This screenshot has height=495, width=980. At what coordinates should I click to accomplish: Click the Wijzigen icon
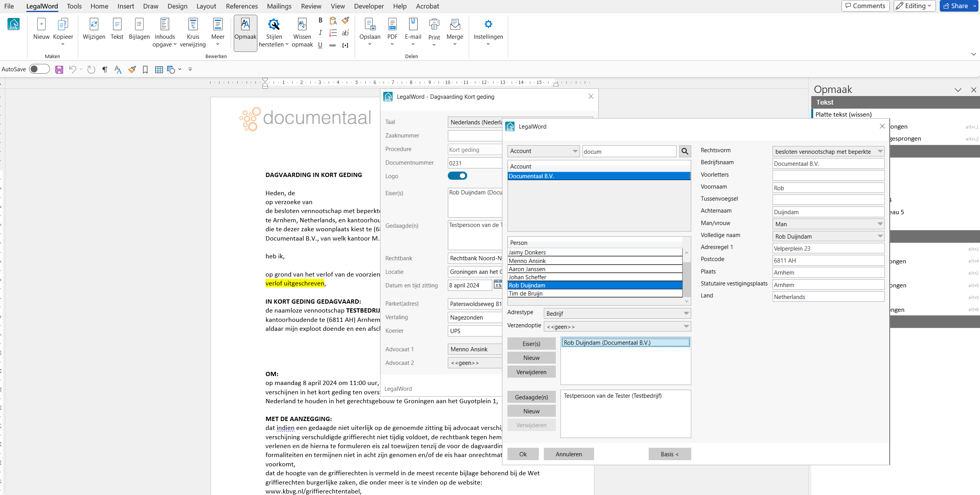94,29
